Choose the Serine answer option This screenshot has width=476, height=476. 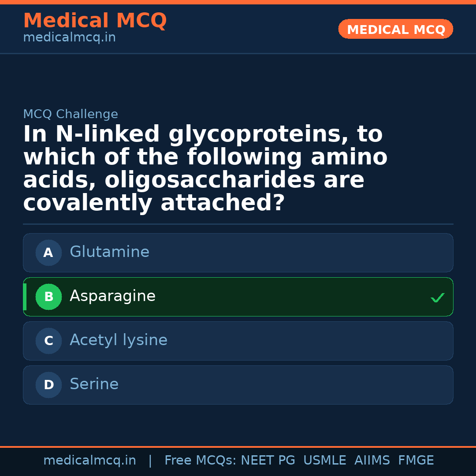94,384
